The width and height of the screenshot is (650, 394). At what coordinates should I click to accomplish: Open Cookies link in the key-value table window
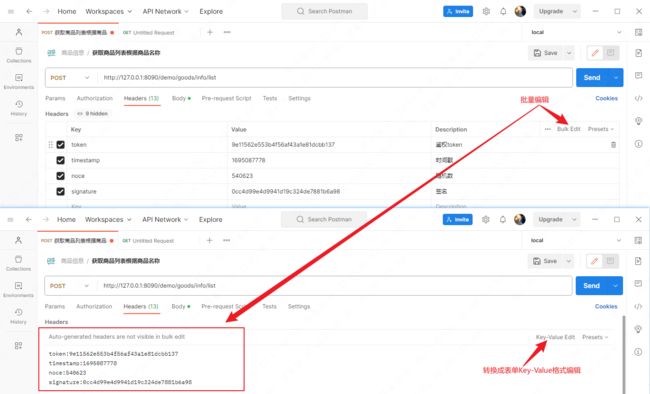(x=606, y=98)
